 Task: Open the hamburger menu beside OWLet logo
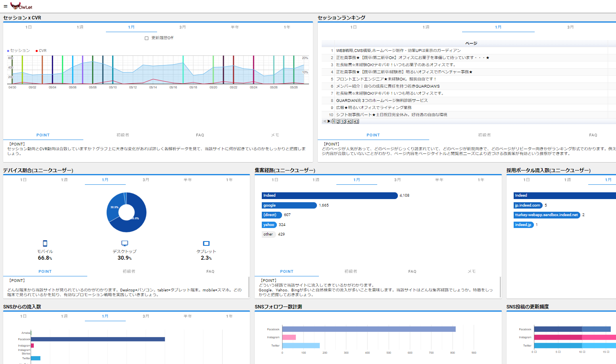click(6, 6)
